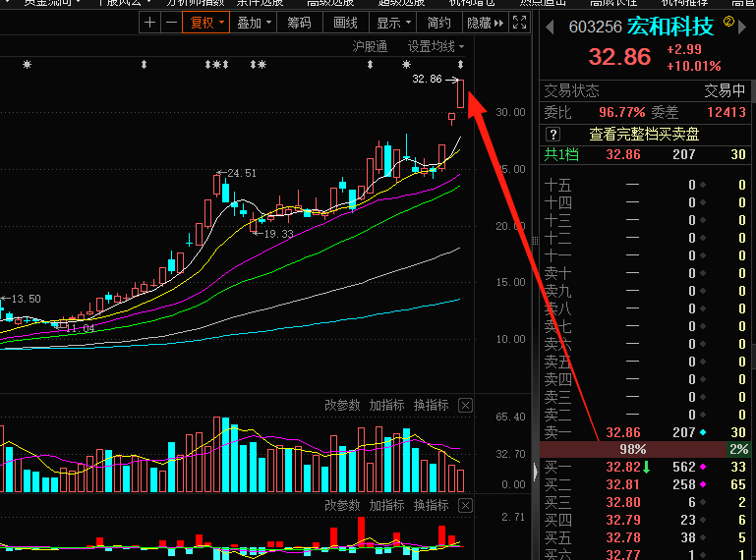The height and width of the screenshot is (560, 756).
Task: Select the 买四 price 32.79
Action: click(x=623, y=520)
